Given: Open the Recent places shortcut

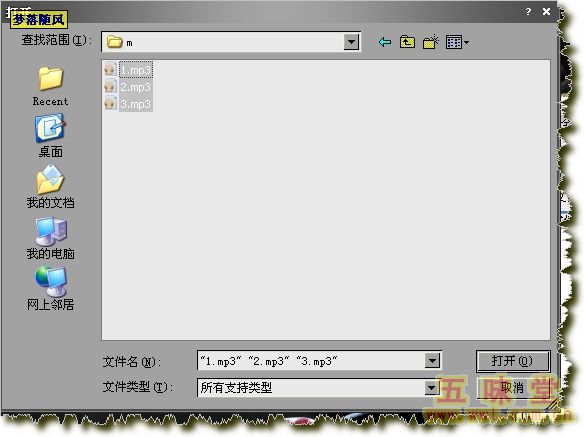Looking at the screenshot, I should [x=50, y=86].
